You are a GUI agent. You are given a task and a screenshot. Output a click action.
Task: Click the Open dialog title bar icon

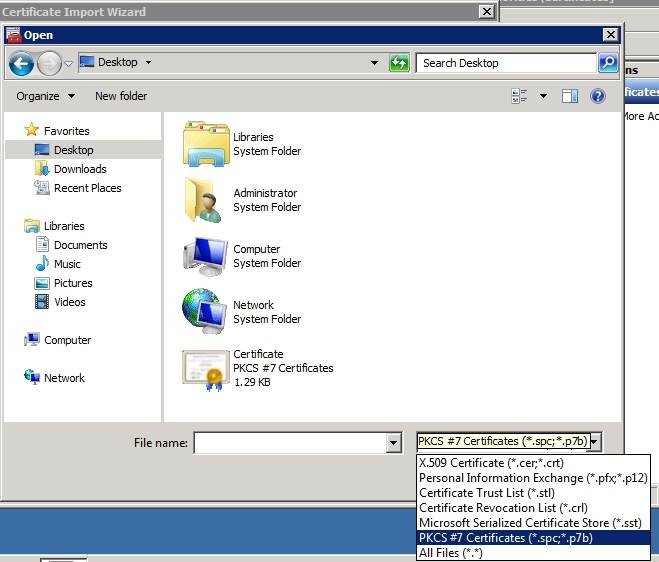click(x=13, y=35)
